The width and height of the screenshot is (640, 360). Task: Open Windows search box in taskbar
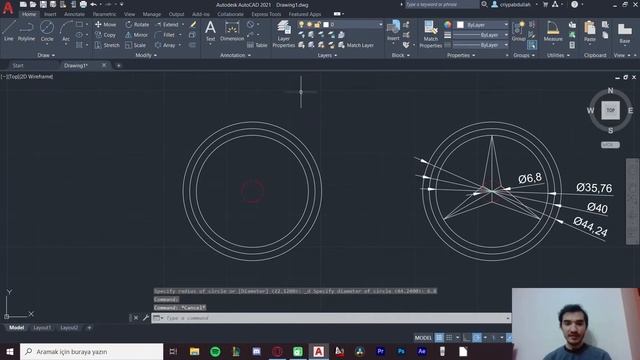coord(91,351)
